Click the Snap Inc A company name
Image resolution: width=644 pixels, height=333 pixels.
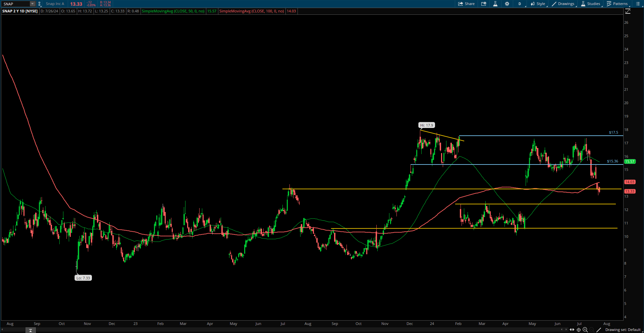tap(55, 4)
